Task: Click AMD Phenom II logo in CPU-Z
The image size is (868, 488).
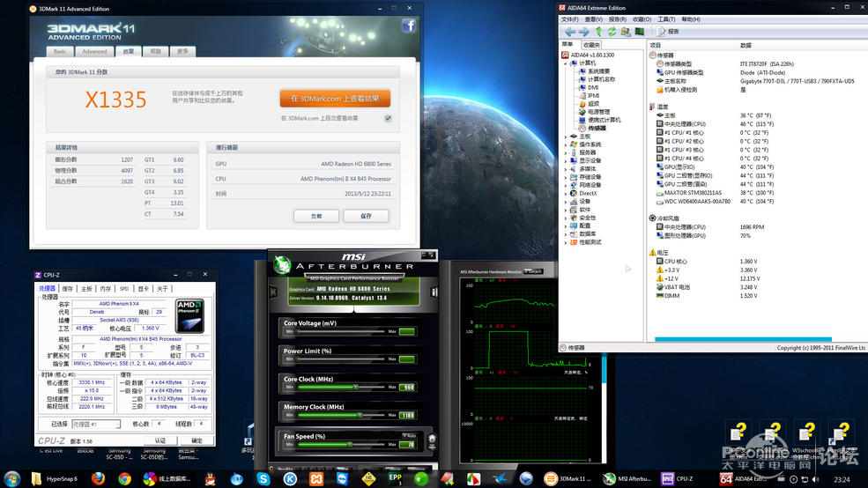Action: pyautogui.click(x=189, y=316)
